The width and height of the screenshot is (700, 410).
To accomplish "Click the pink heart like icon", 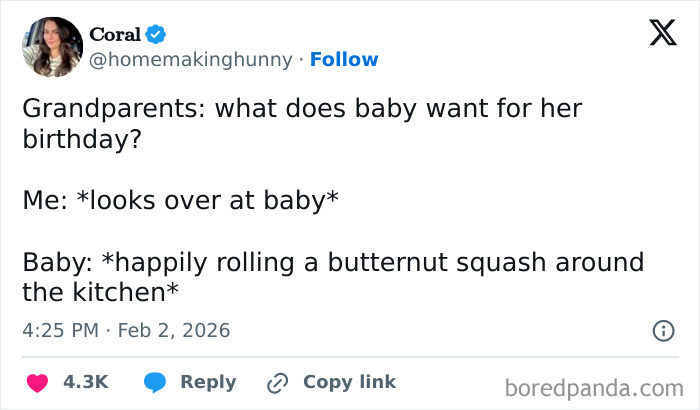I will point(36,382).
